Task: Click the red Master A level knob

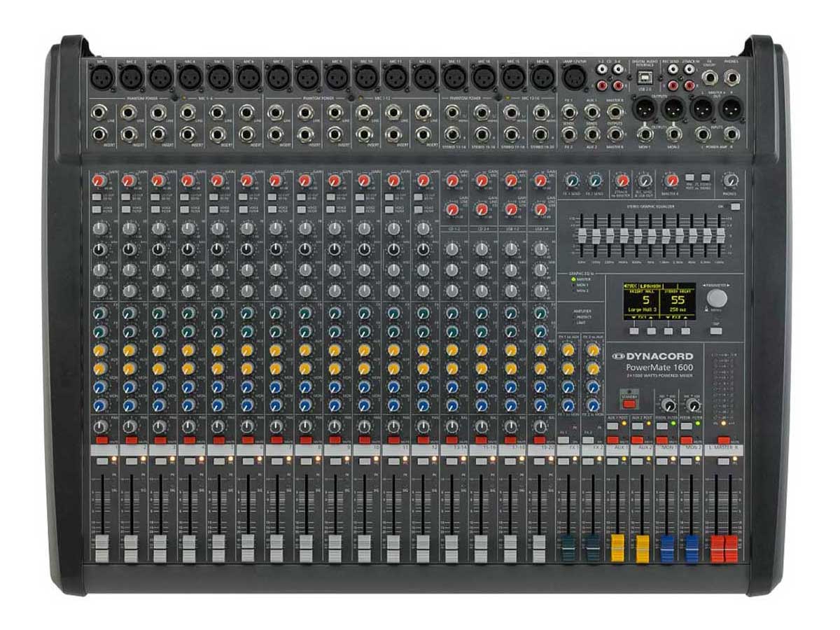Action: pos(671,181)
